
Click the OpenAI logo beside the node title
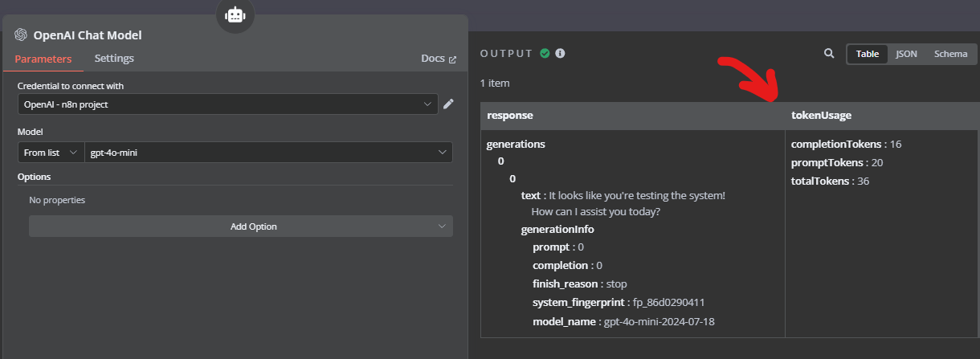click(21, 35)
